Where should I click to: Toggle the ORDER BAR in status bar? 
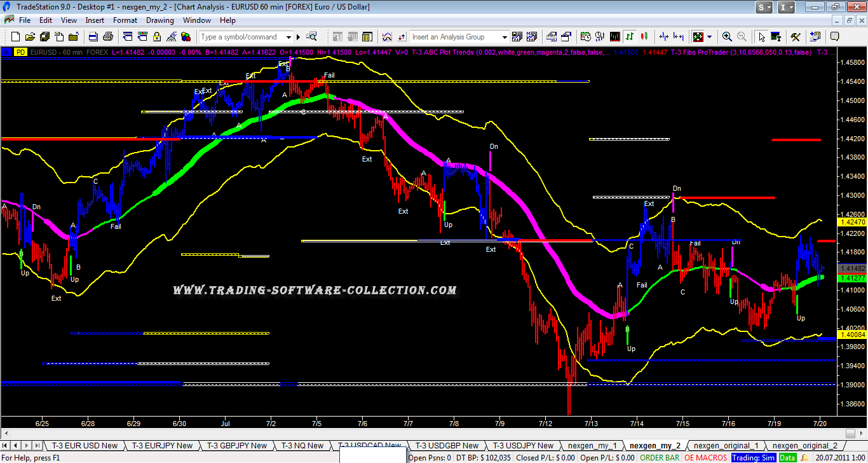[x=660, y=457]
